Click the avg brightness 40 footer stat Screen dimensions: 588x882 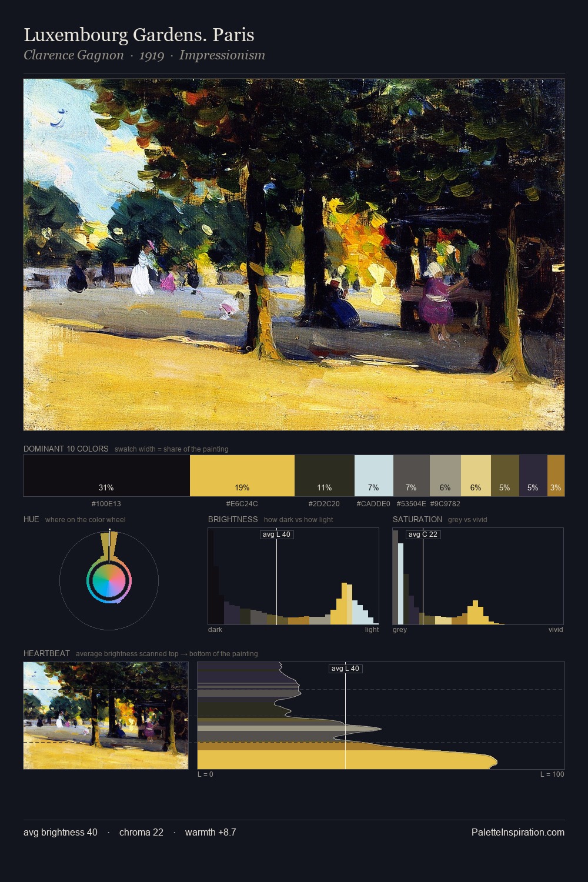tap(61, 832)
